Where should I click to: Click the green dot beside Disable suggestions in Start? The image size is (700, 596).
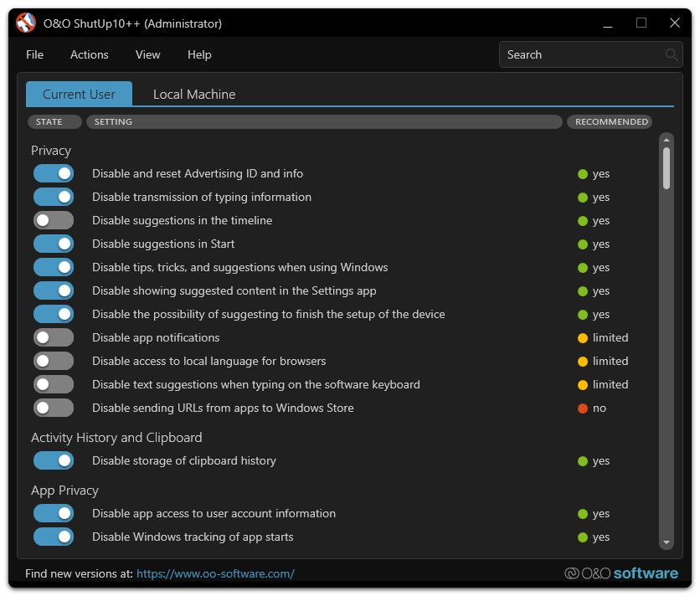click(583, 244)
